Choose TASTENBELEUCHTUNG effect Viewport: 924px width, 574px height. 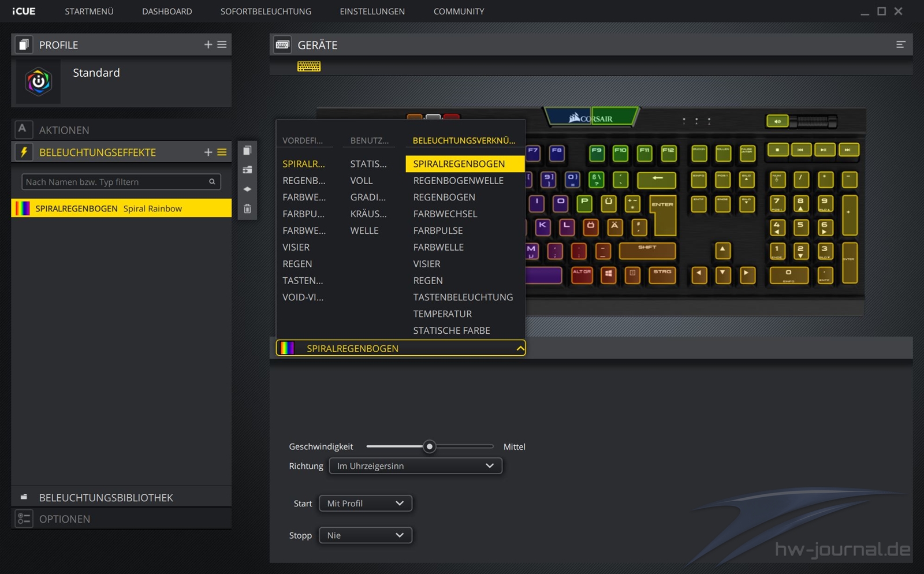pyautogui.click(x=463, y=297)
